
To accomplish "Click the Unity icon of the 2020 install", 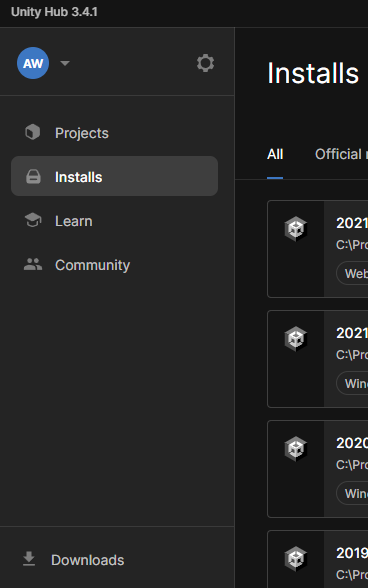I will [x=296, y=448].
